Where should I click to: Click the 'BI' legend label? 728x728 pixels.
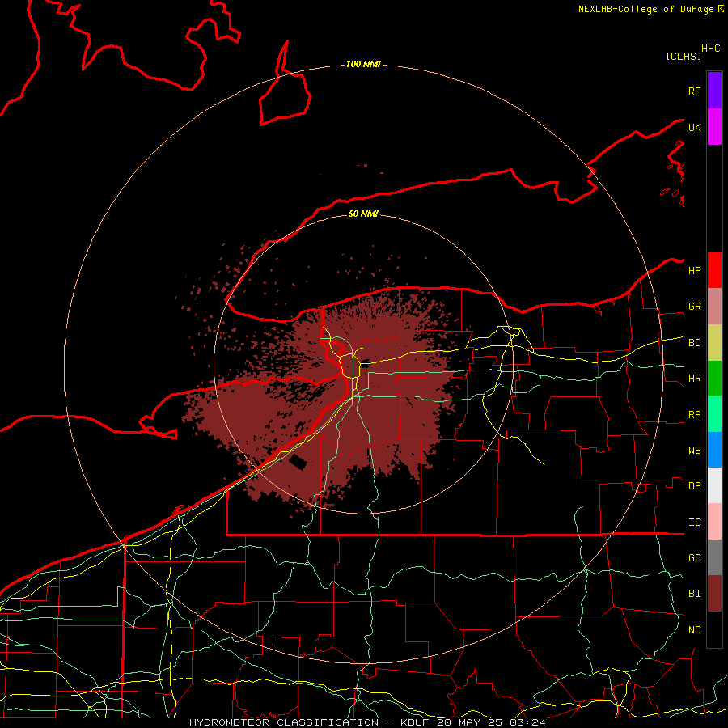point(694,594)
